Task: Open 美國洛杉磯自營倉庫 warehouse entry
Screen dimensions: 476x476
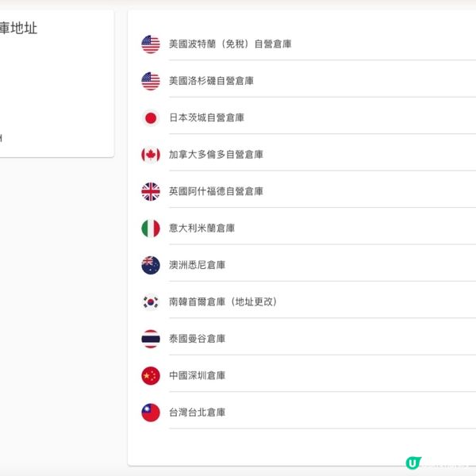Action: (211, 81)
